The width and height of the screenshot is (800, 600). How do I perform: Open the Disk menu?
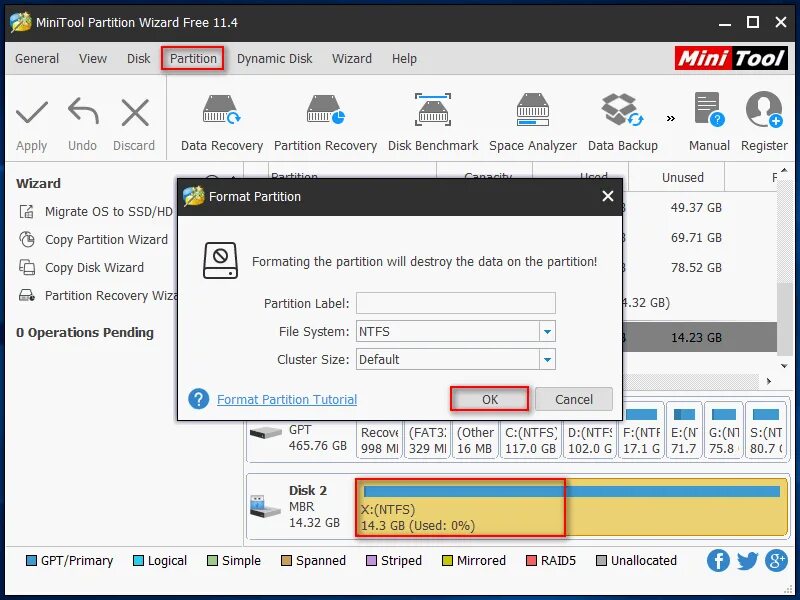click(x=138, y=59)
